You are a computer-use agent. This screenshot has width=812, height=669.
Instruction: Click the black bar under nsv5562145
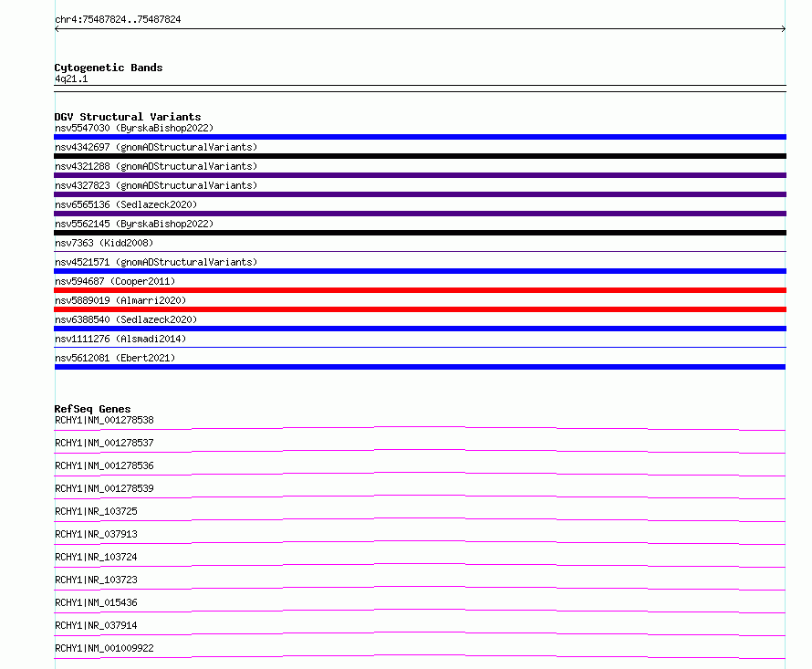(420, 233)
